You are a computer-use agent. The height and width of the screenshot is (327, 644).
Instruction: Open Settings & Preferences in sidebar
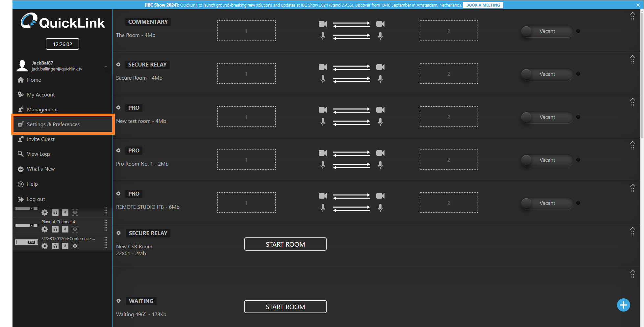coord(53,124)
